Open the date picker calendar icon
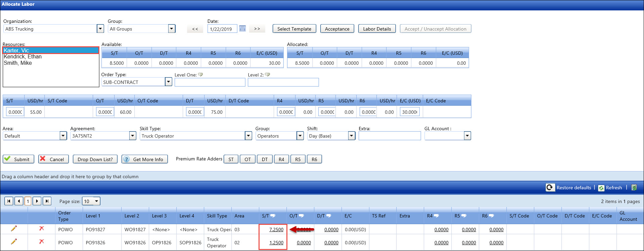The height and width of the screenshot is (251, 644). tap(242, 29)
